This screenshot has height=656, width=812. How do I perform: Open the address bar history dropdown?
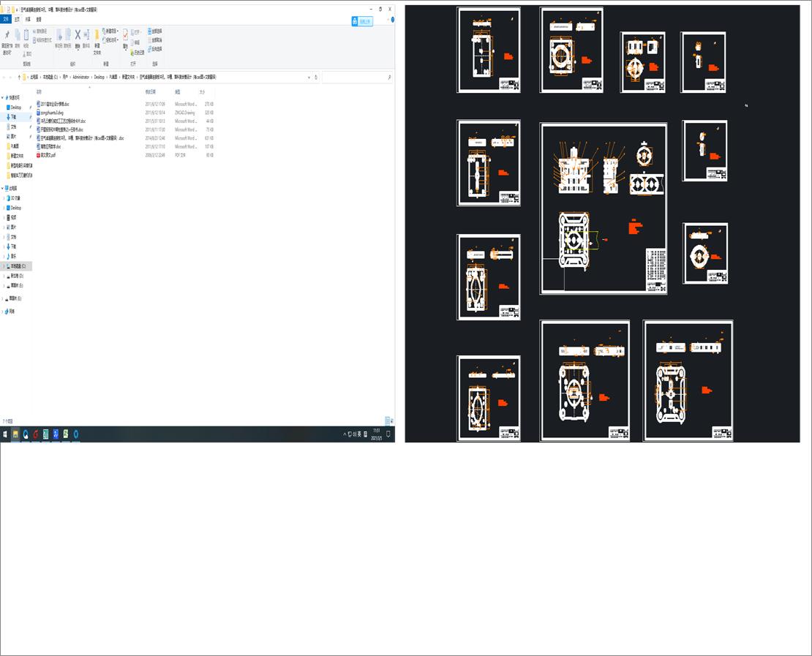click(x=309, y=77)
